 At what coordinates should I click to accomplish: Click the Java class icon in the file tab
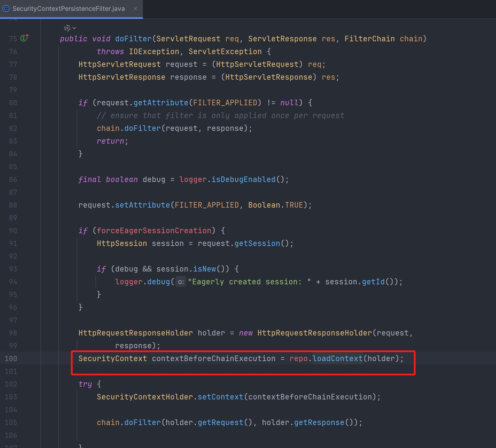tap(6, 9)
